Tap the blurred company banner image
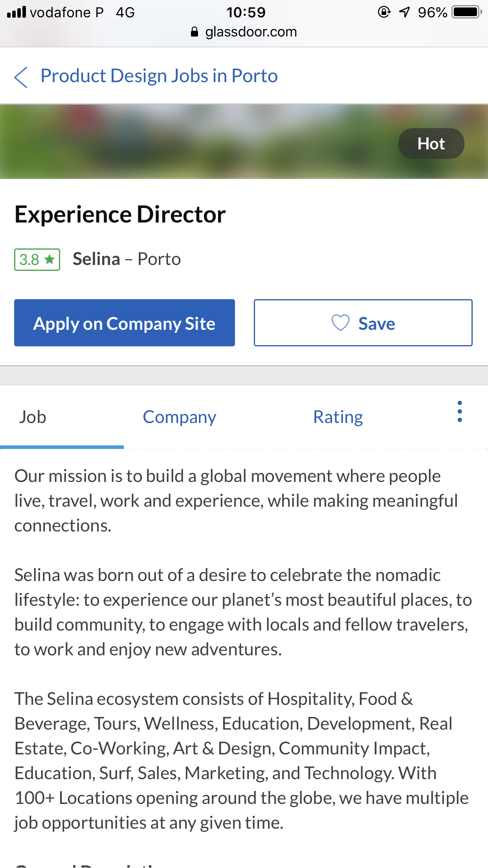This screenshot has width=488, height=868. click(x=196, y=142)
